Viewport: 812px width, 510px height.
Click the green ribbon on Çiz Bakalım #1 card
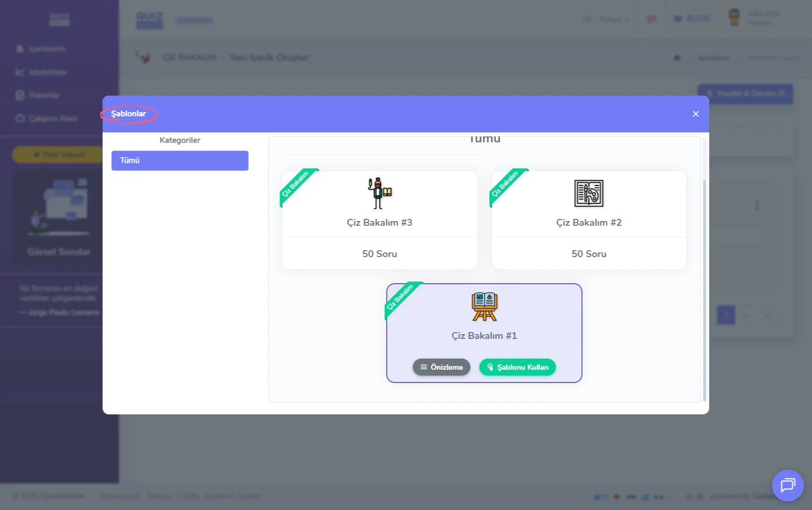tap(401, 298)
